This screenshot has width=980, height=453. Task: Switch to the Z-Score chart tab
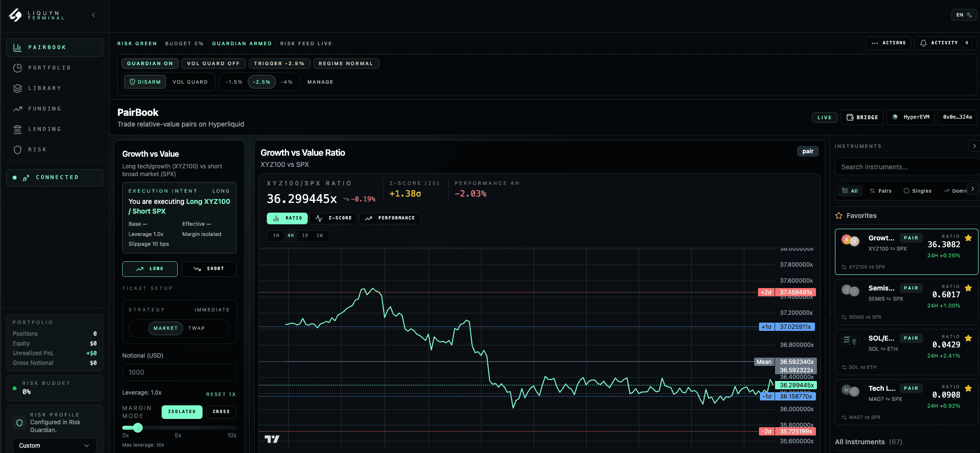(333, 218)
